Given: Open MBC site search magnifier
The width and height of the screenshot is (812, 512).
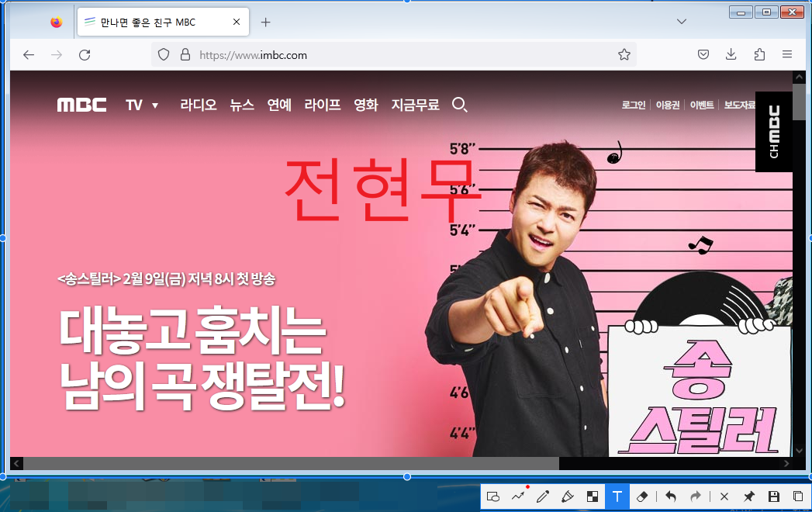Looking at the screenshot, I should coord(459,106).
